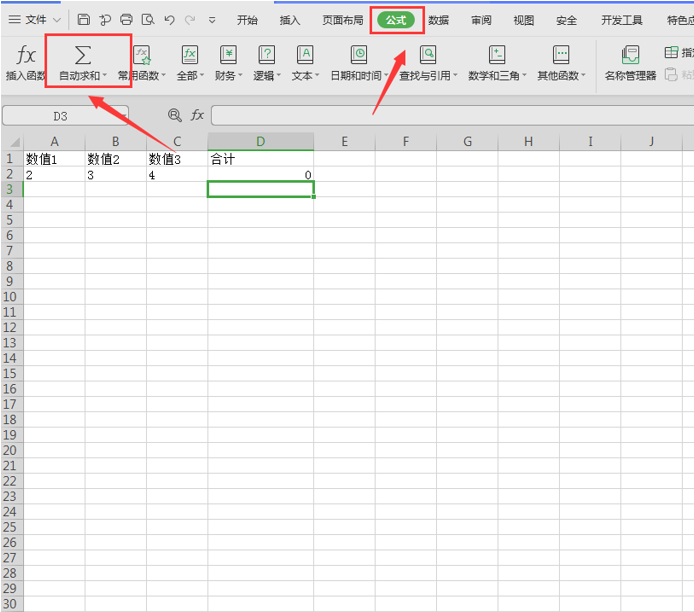Image resolution: width=694 pixels, height=612 pixels.
Task: Switch to the 插入 tab
Action: (x=290, y=20)
